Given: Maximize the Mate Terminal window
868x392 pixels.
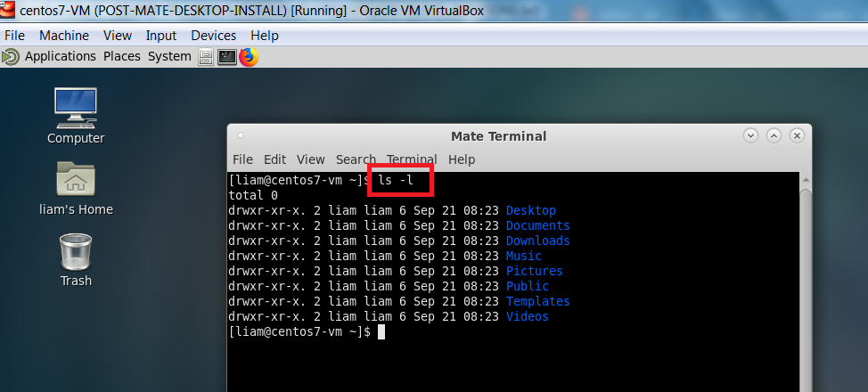Looking at the screenshot, I should click(774, 136).
